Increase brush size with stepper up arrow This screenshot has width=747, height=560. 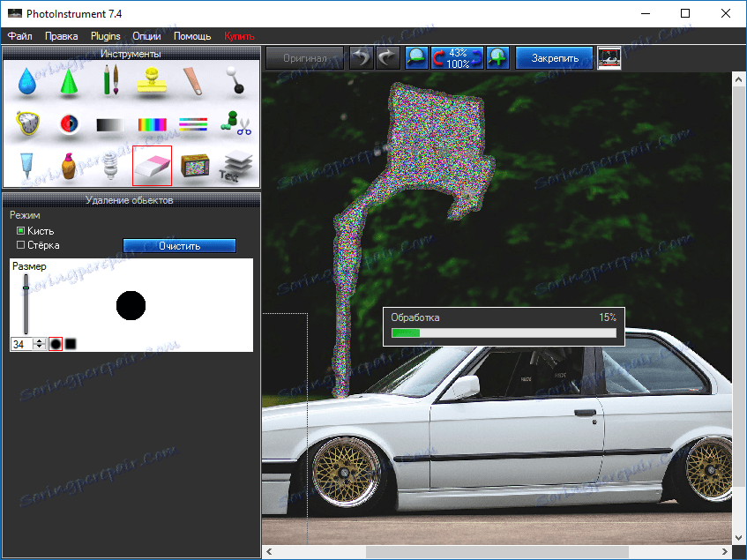coord(40,341)
